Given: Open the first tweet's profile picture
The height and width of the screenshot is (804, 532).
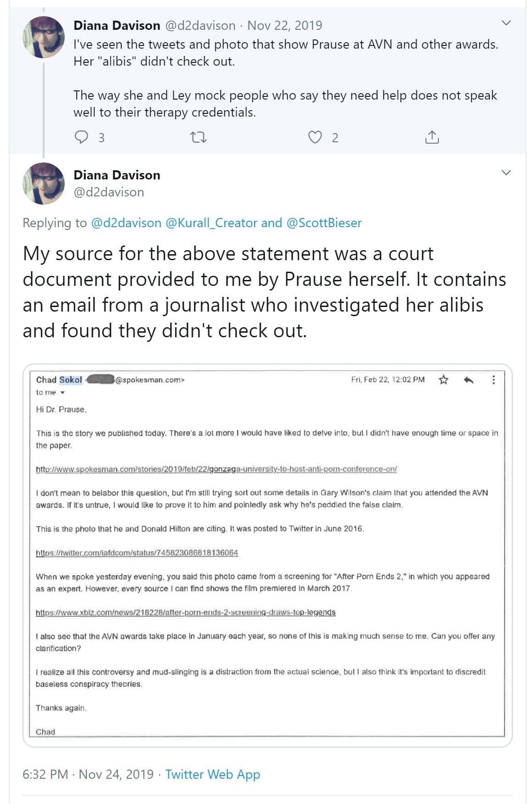Looking at the screenshot, I should (44, 37).
